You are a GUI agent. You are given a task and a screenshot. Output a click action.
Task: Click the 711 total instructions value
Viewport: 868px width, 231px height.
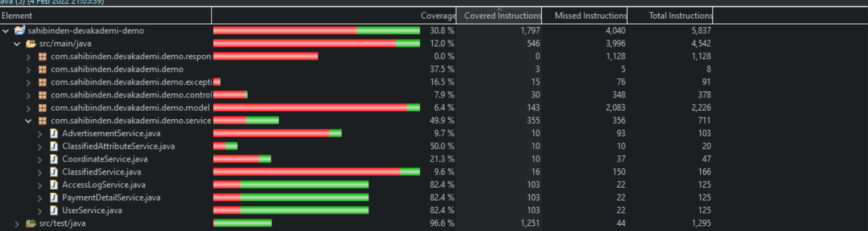pos(704,121)
